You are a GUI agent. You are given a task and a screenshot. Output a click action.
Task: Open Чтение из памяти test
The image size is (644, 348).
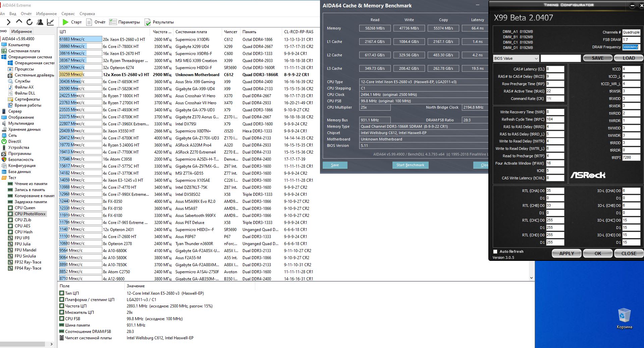(31, 184)
